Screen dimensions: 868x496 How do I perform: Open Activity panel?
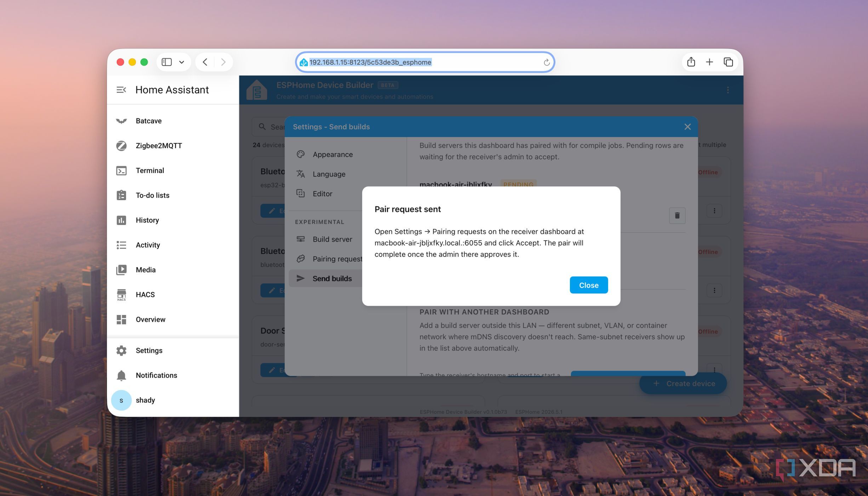point(173,245)
